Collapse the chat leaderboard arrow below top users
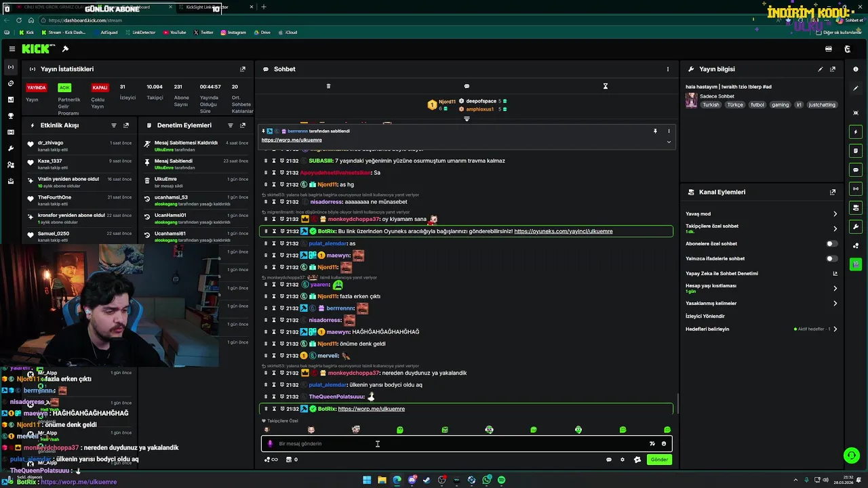Viewport: 868px width, 488px height. point(467,119)
